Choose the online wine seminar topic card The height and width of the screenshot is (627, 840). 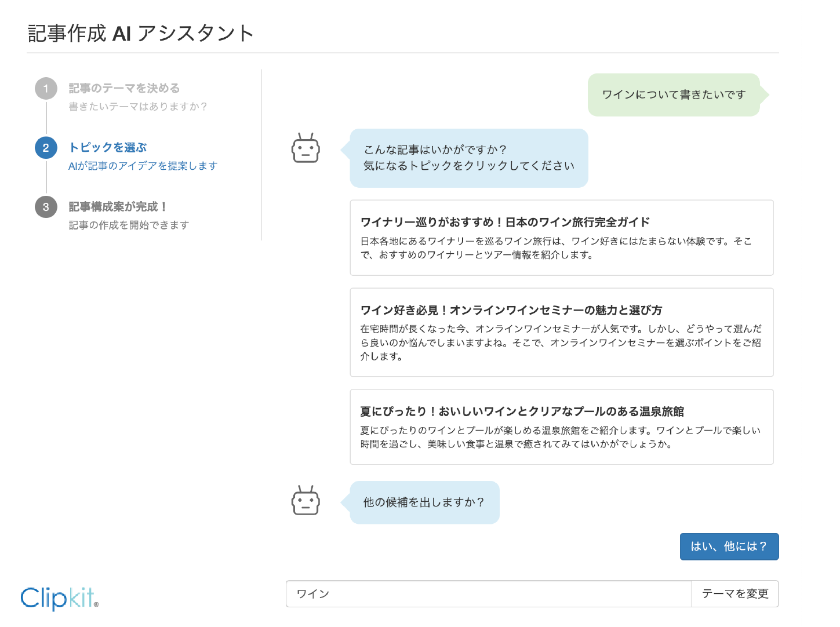click(x=561, y=332)
